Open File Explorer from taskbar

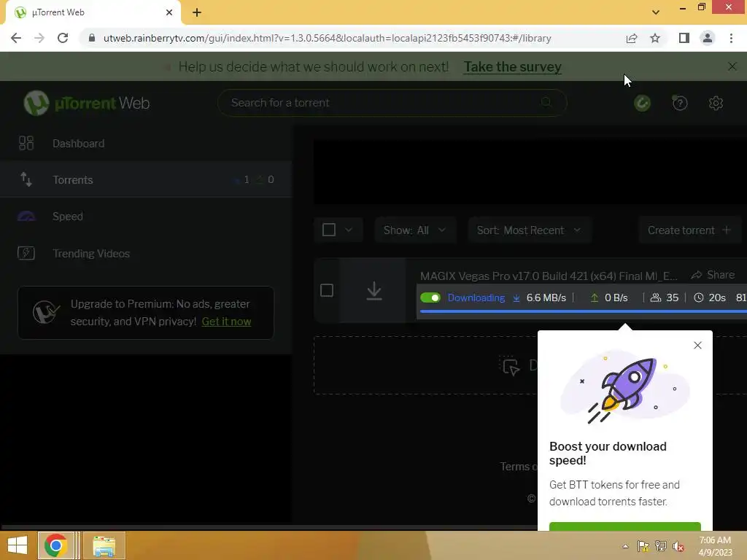point(104,545)
